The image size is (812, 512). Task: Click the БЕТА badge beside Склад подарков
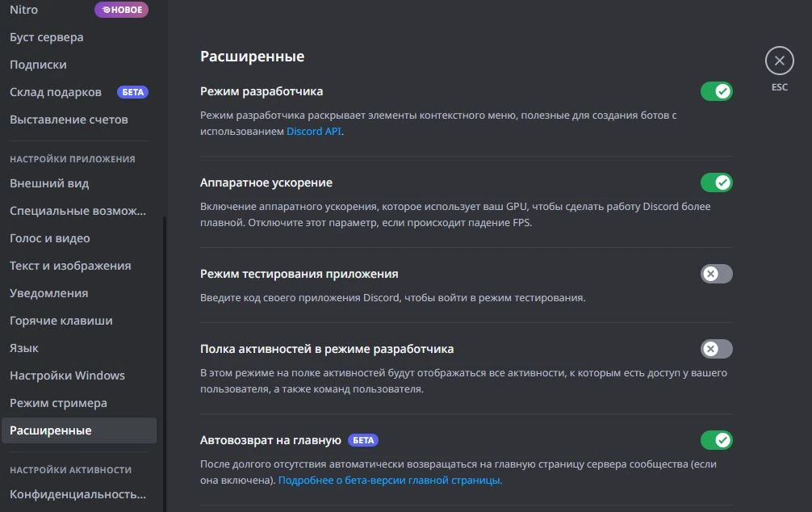(x=133, y=92)
